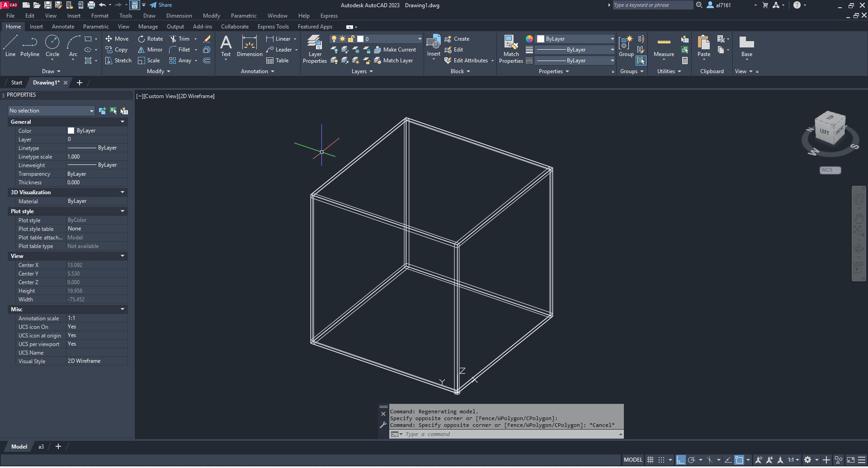This screenshot has height=468, width=868.
Task: Toggle drawing grid display in status bar
Action: point(650,460)
